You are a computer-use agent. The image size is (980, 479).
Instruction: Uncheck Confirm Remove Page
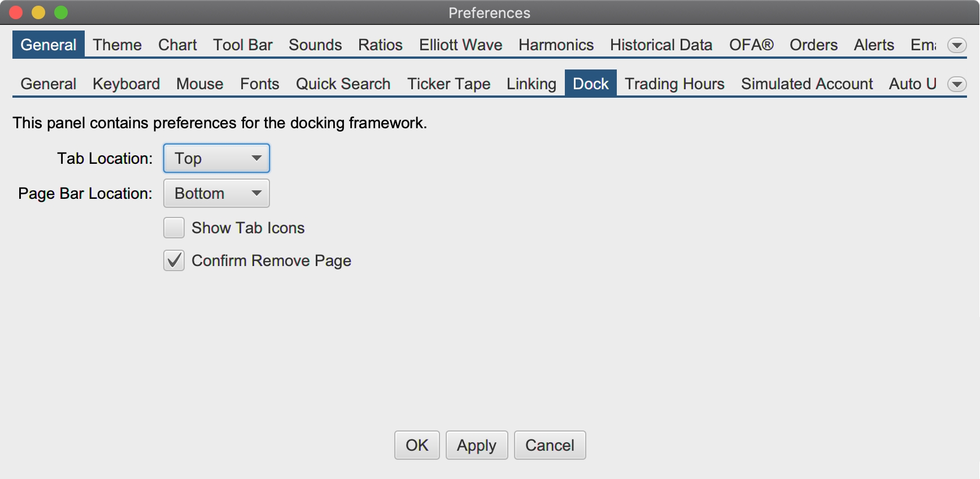pos(174,260)
